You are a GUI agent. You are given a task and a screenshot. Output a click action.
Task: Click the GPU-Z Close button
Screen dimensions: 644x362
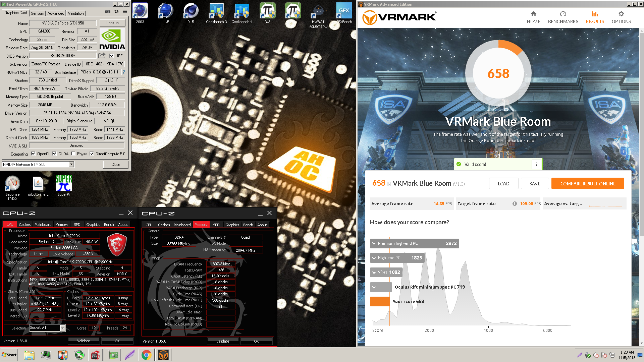[116, 164]
